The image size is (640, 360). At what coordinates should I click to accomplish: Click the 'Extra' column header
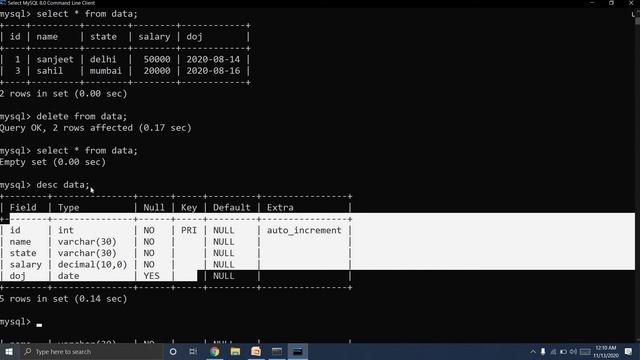coord(280,208)
